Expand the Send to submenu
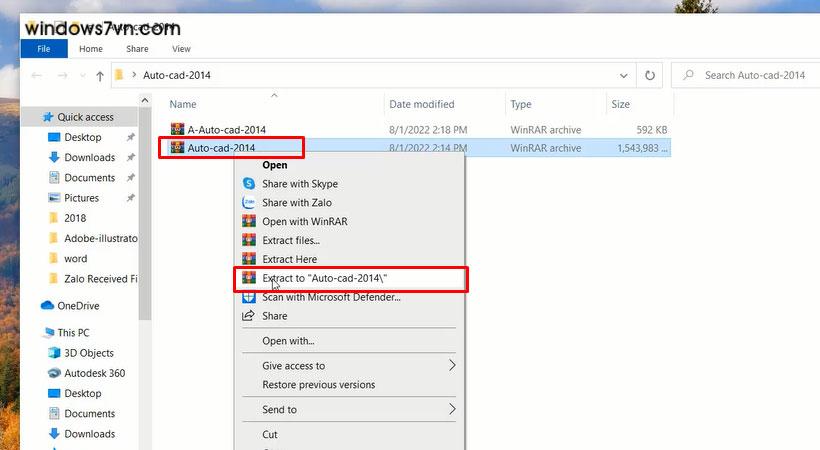 point(451,409)
